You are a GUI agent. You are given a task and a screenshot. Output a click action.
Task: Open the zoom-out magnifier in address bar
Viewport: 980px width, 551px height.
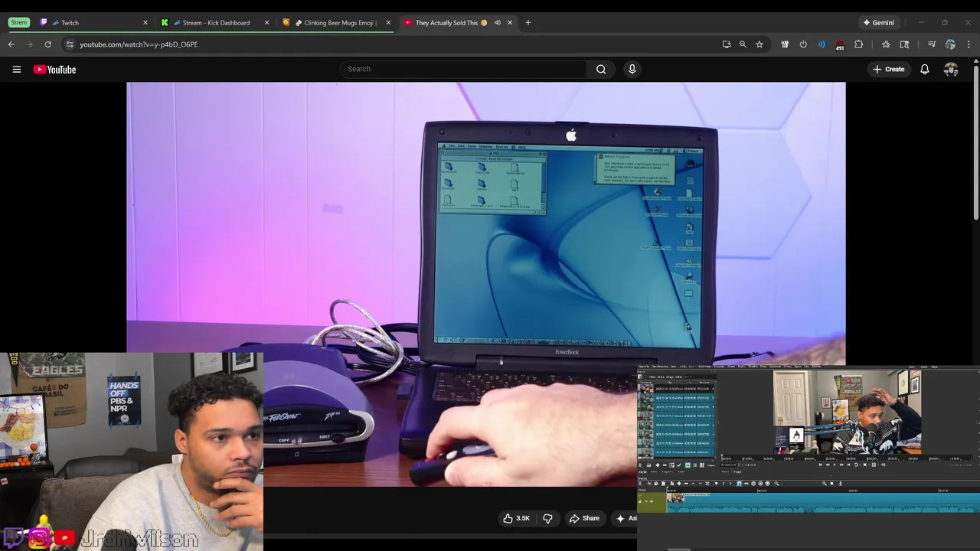743,44
